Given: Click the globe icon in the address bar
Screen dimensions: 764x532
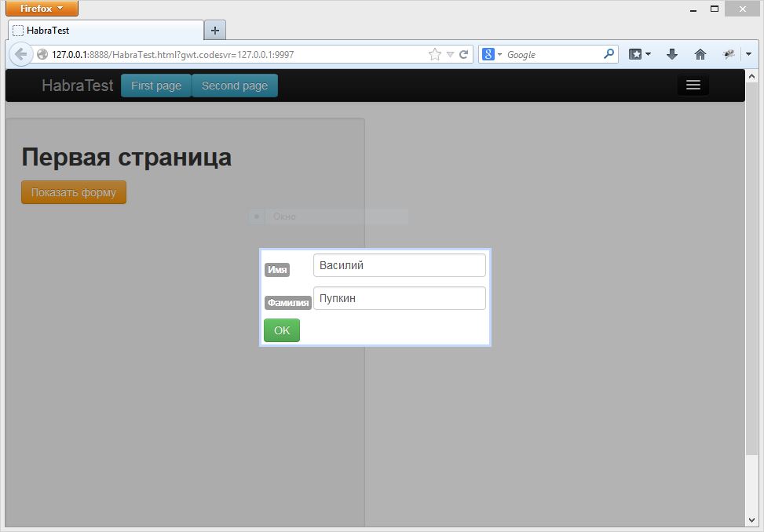Looking at the screenshot, I should pyautogui.click(x=42, y=55).
